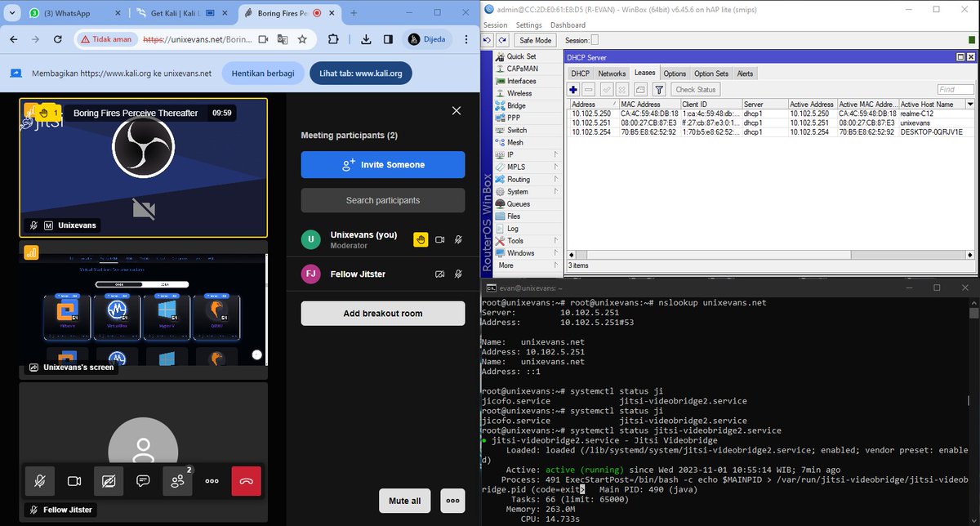Unmute microphone in Jitsi toolbar
Screen dimensions: 980x526
click(40, 481)
